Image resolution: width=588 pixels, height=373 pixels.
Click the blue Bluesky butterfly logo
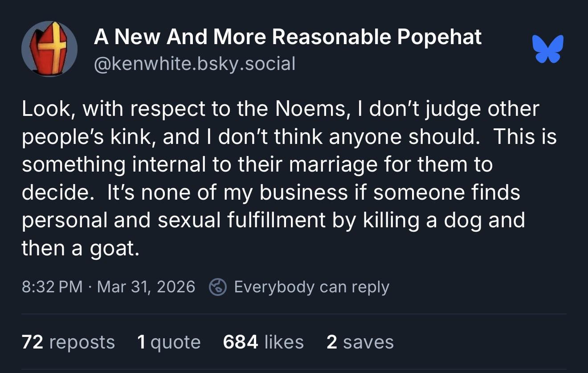coord(547,48)
